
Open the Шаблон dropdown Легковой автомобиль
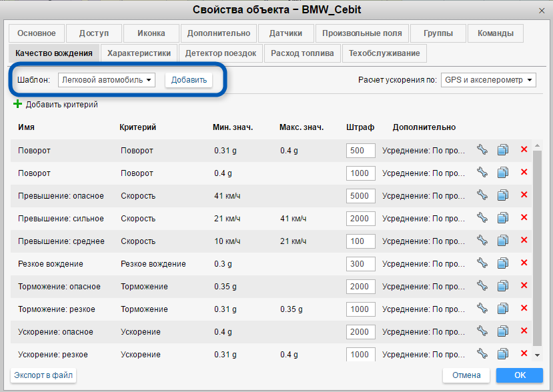coord(107,80)
